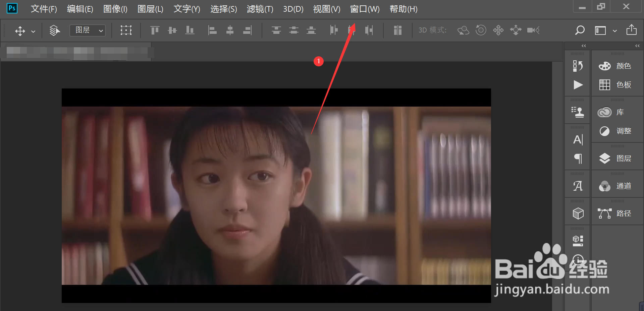Select 3D rotate mode icon
Screen dimensions: 644x311
coord(463,30)
